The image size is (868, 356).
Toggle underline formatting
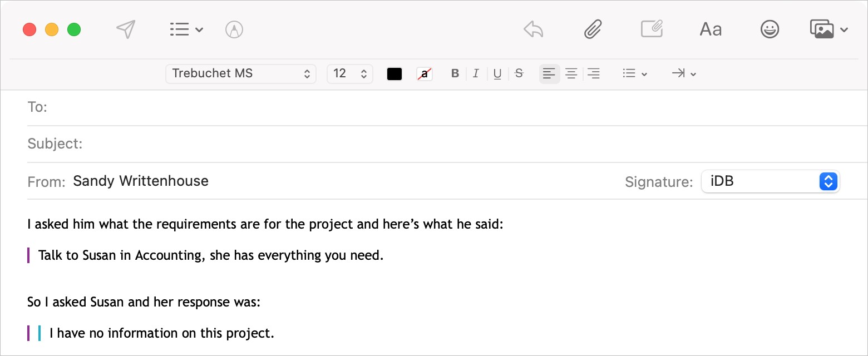point(497,73)
